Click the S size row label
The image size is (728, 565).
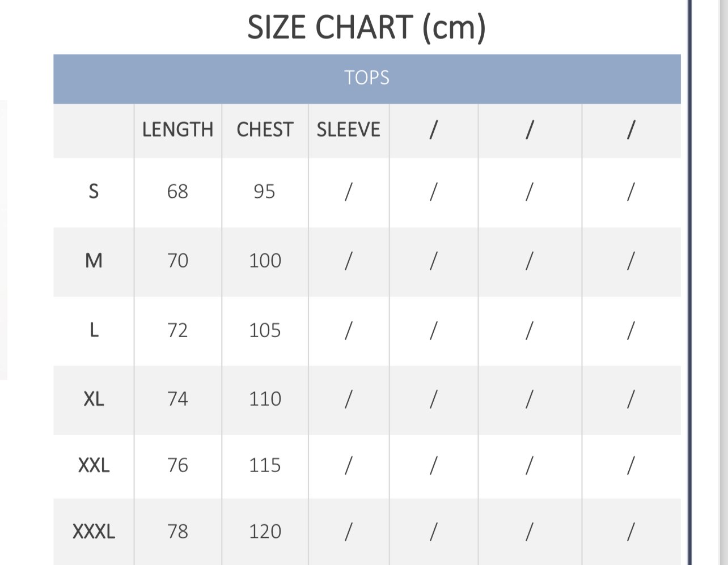coord(94,192)
